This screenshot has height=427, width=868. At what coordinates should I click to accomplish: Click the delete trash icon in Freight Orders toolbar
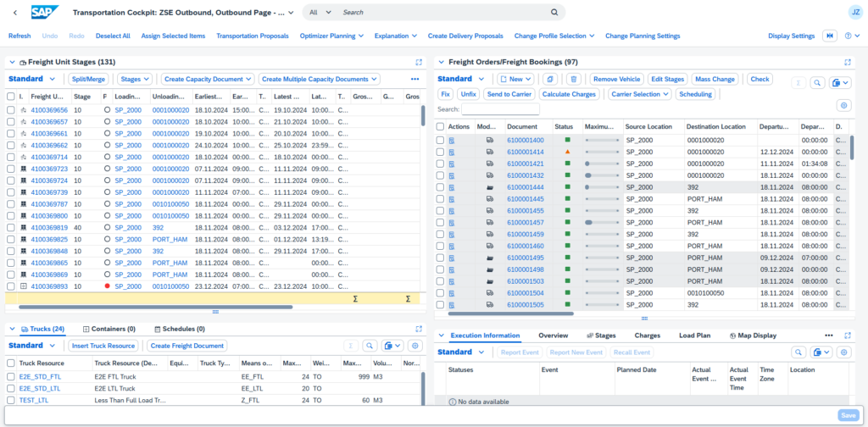pos(573,79)
